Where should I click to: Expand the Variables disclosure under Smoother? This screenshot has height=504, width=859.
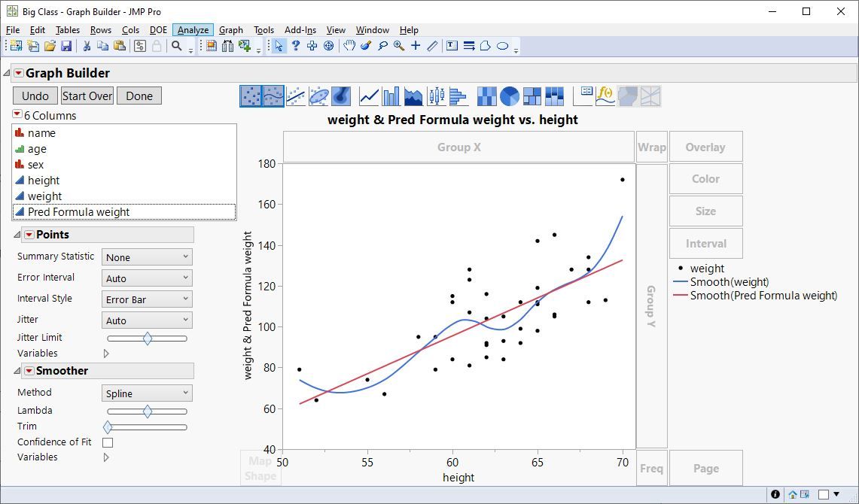click(106, 457)
